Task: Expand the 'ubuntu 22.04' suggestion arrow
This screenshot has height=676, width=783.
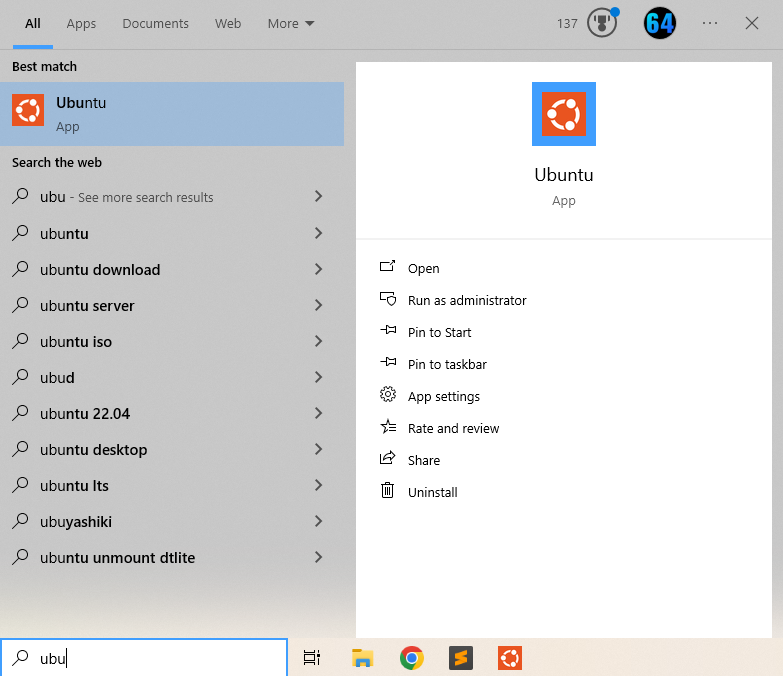Action: (319, 413)
